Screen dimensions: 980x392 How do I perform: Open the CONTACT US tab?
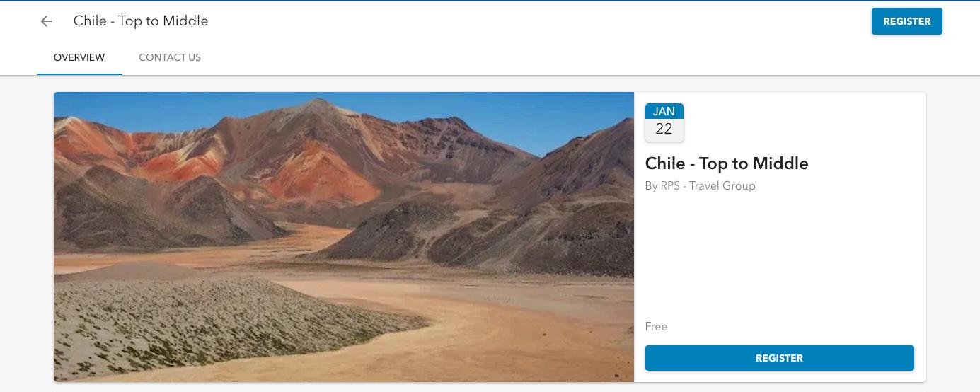170,57
